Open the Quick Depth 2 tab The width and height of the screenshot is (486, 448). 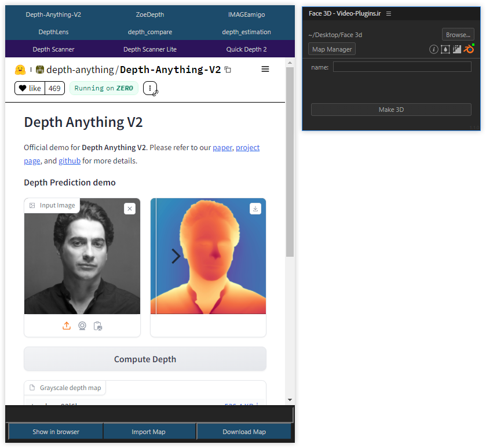pyautogui.click(x=246, y=49)
